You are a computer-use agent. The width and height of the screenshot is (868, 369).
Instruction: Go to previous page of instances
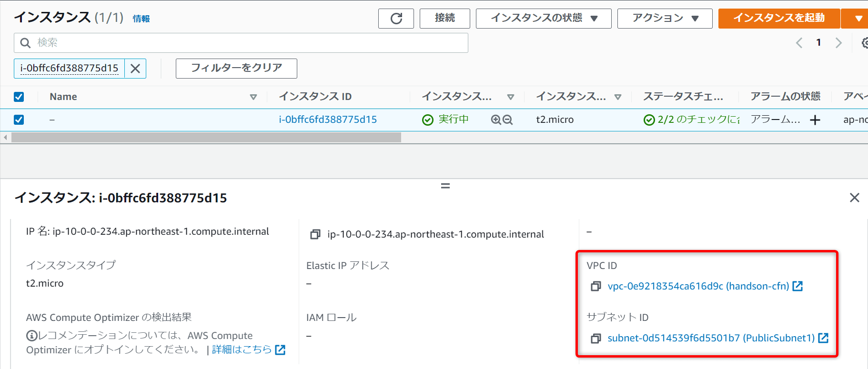[x=799, y=43]
